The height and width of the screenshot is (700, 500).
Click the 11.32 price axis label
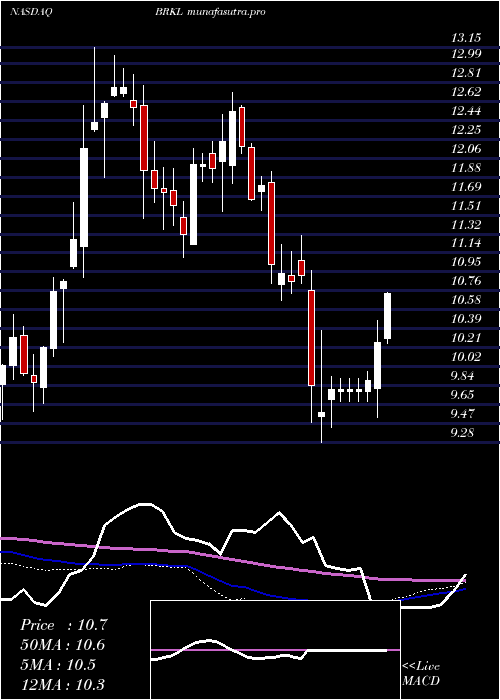(x=466, y=225)
